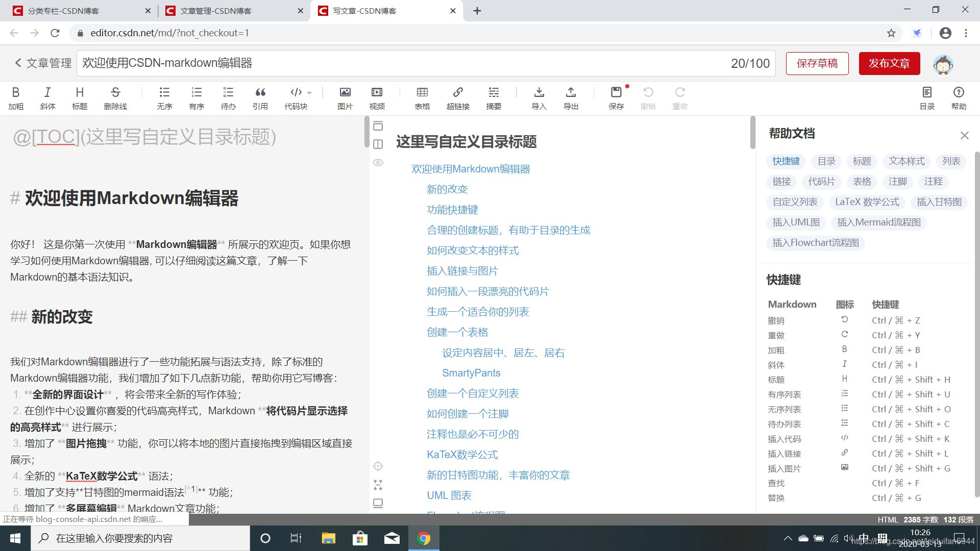Select 快捷键 help tag
The height and width of the screenshot is (551, 980).
pyautogui.click(x=786, y=161)
